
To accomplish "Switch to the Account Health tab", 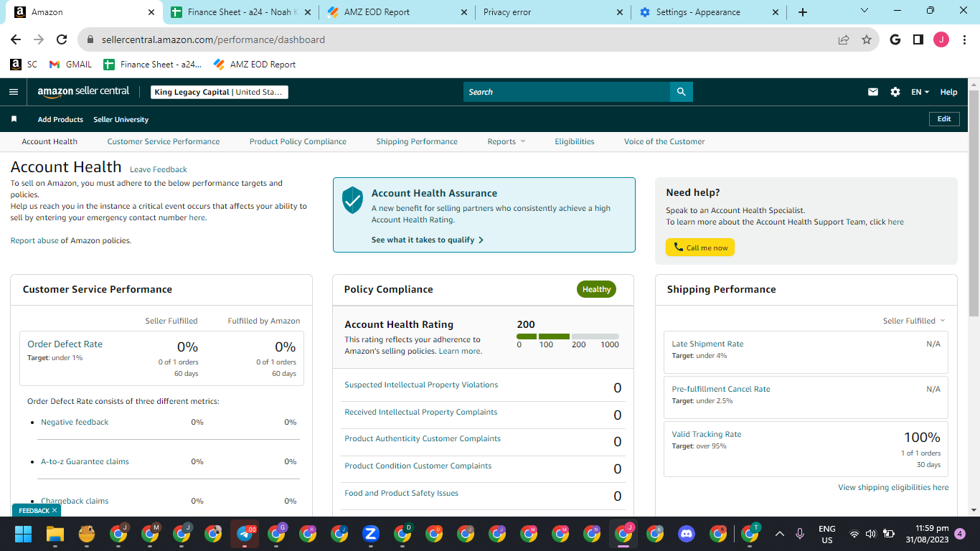I will [50, 141].
